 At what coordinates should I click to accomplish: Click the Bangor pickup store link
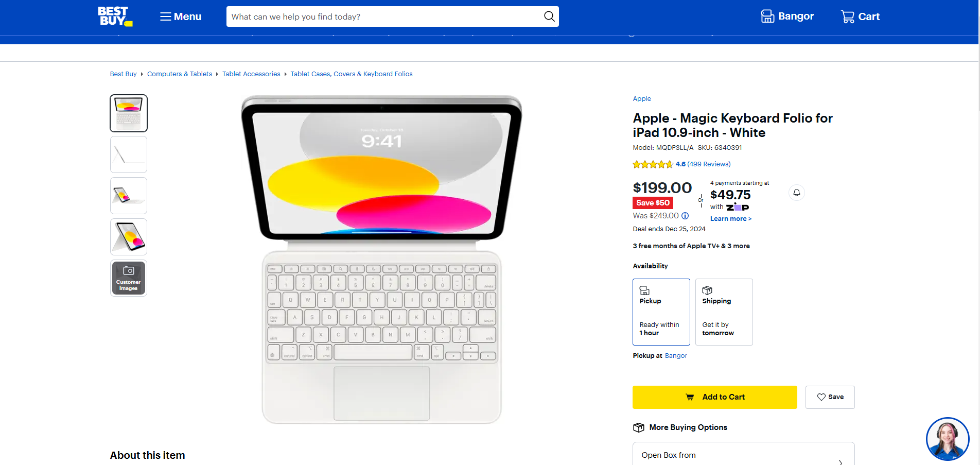coord(676,356)
